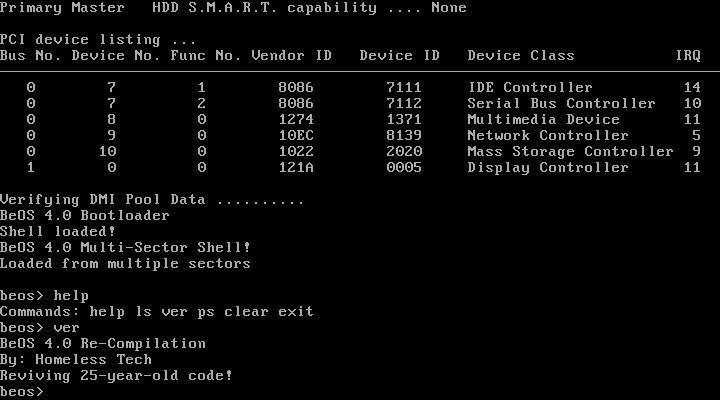The height and width of the screenshot is (400, 720).
Task: Click the 'Func No.' column header
Action: [x=206, y=56]
